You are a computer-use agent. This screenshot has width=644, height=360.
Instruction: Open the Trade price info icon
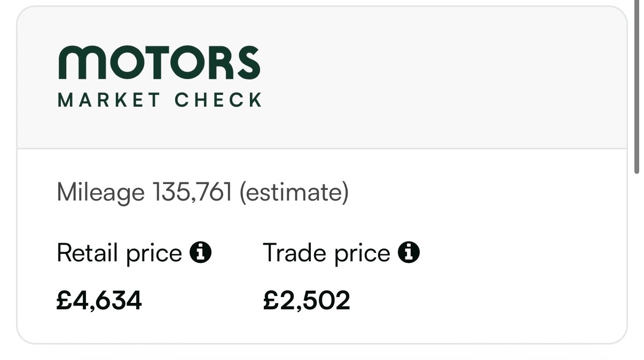point(409,252)
